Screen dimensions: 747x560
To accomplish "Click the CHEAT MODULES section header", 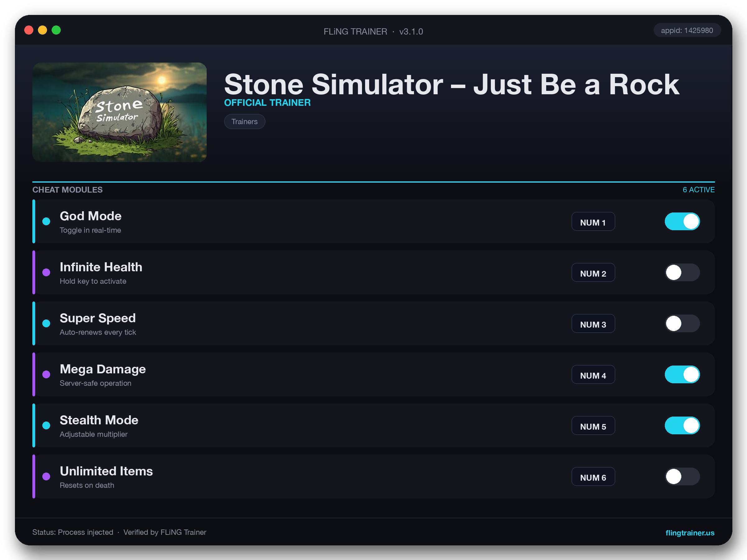I will point(67,190).
